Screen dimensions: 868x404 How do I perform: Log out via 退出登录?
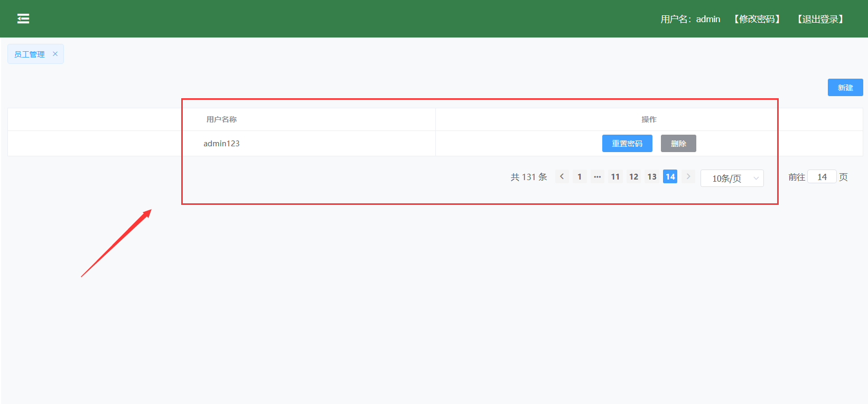[820, 19]
